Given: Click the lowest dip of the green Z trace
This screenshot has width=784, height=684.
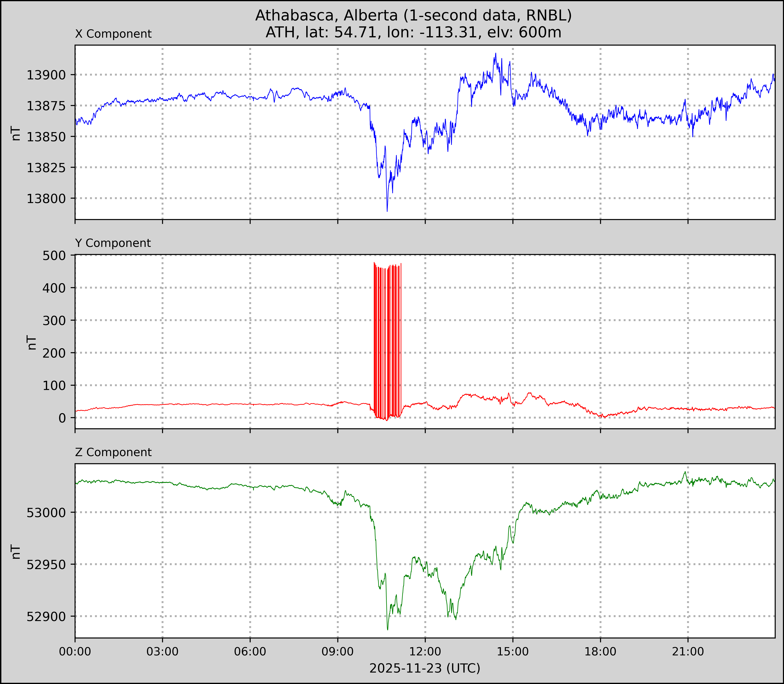Looking at the screenshot, I should click(x=388, y=629).
